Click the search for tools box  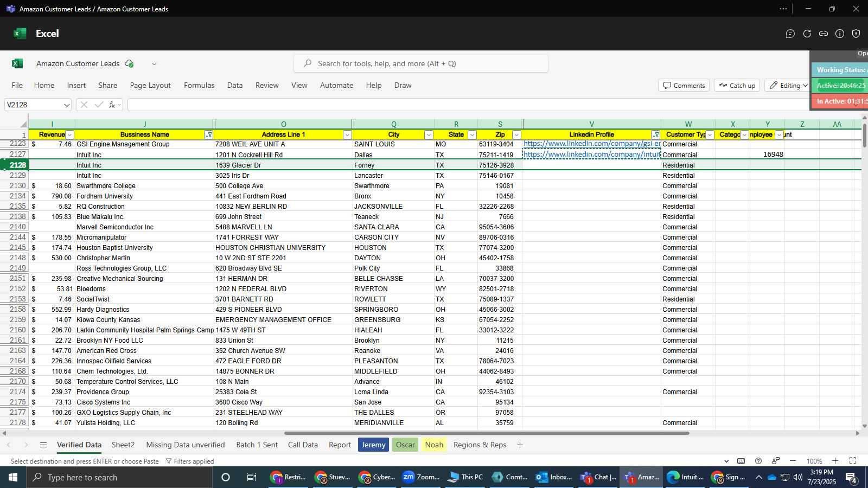(x=421, y=63)
